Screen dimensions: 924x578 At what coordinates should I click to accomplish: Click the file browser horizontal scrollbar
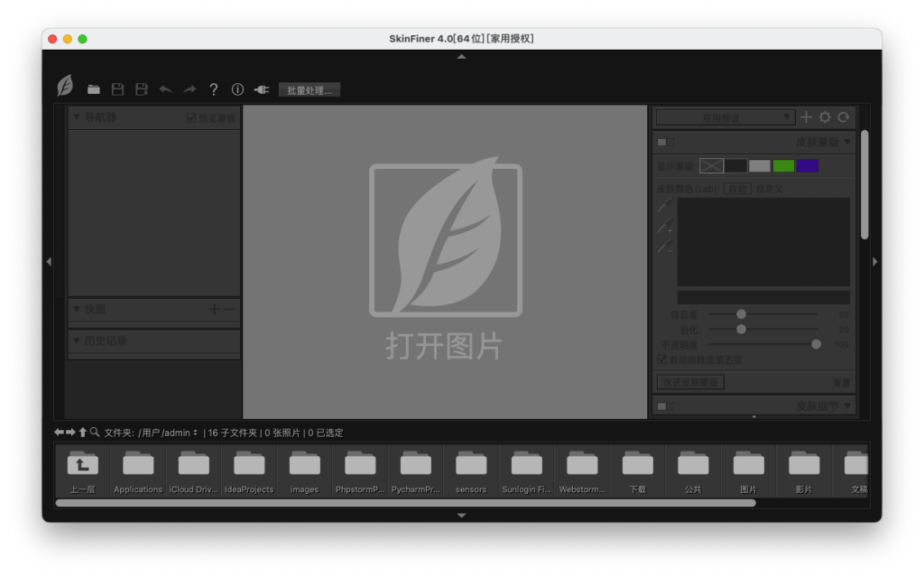405,503
